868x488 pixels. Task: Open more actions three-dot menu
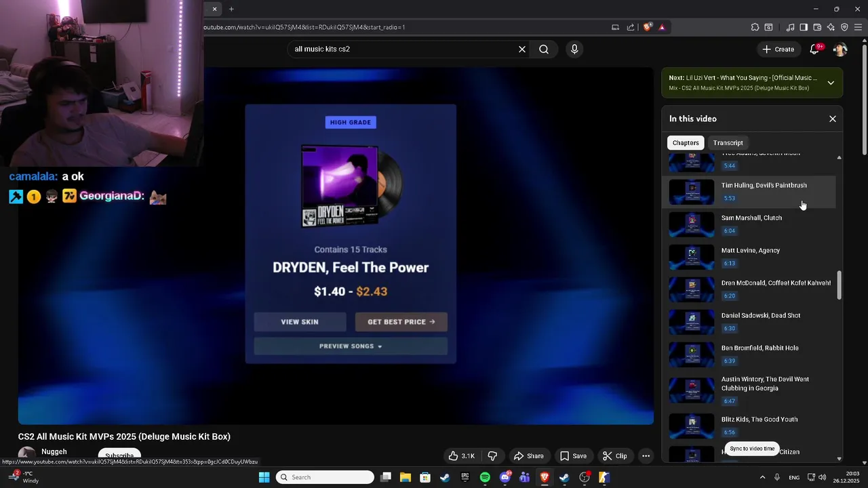(646, 455)
